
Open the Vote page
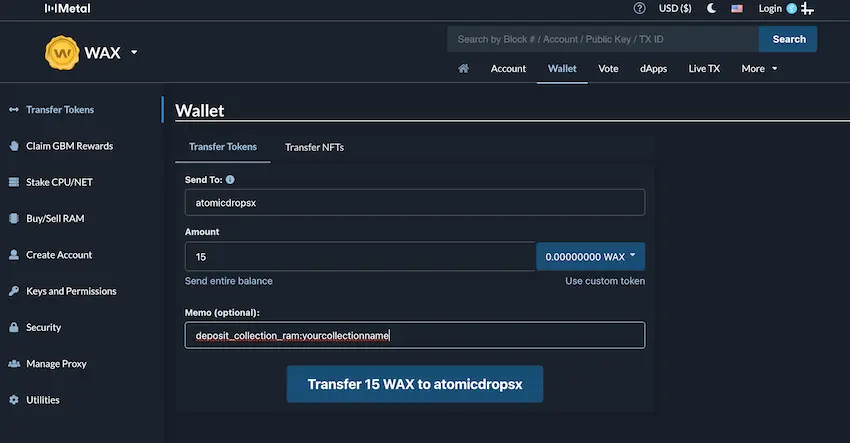[608, 69]
